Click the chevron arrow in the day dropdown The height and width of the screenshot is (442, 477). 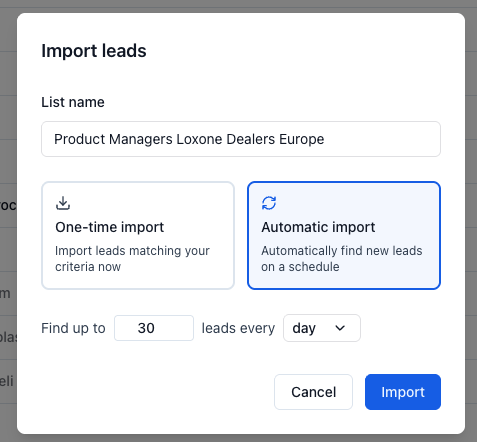click(340, 328)
